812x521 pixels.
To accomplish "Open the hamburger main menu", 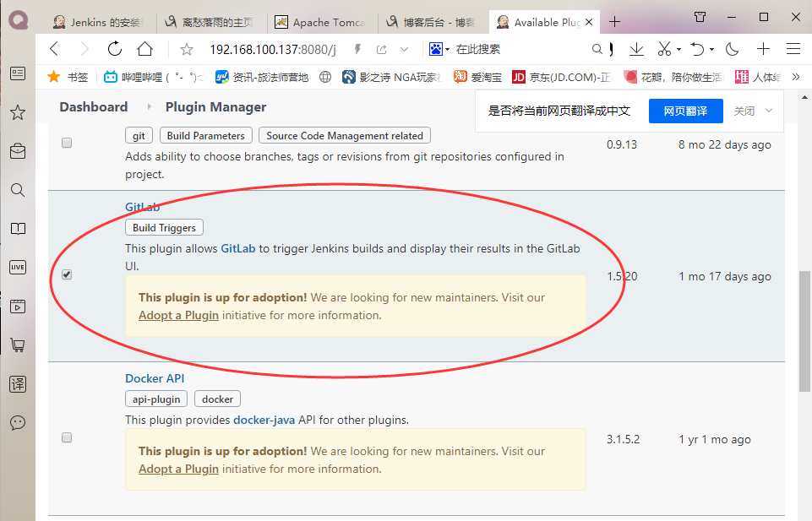I will 793,49.
